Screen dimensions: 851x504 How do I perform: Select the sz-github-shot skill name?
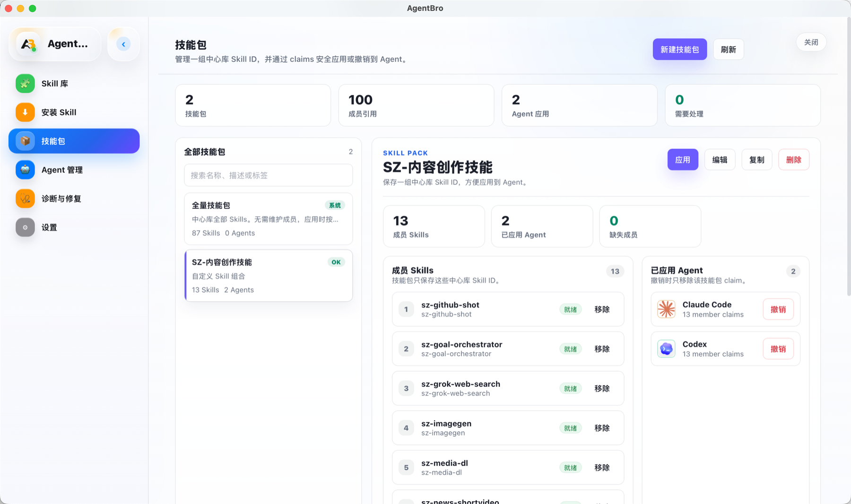click(x=450, y=305)
